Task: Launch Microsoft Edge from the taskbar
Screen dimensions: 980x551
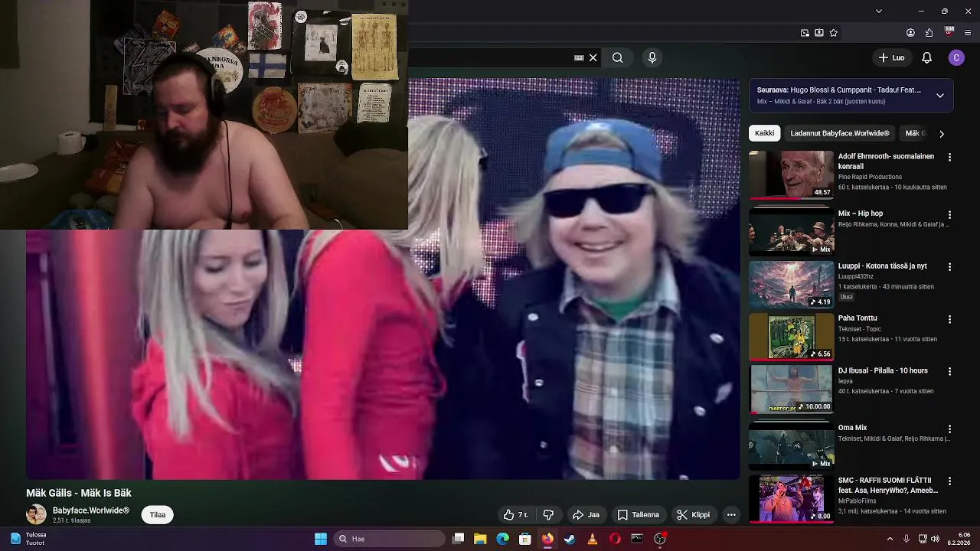Action: 502,539
